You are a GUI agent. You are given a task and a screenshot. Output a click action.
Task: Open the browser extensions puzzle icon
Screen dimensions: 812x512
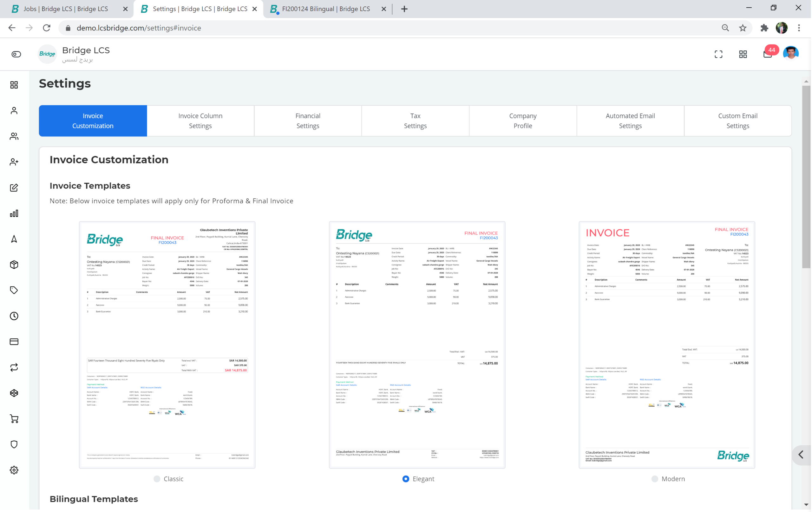click(x=764, y=28)
